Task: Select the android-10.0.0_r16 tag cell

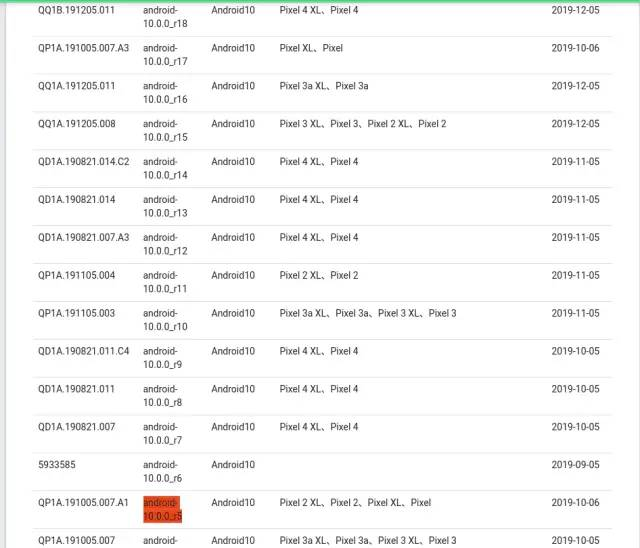Action: click(x=165, y=93)
